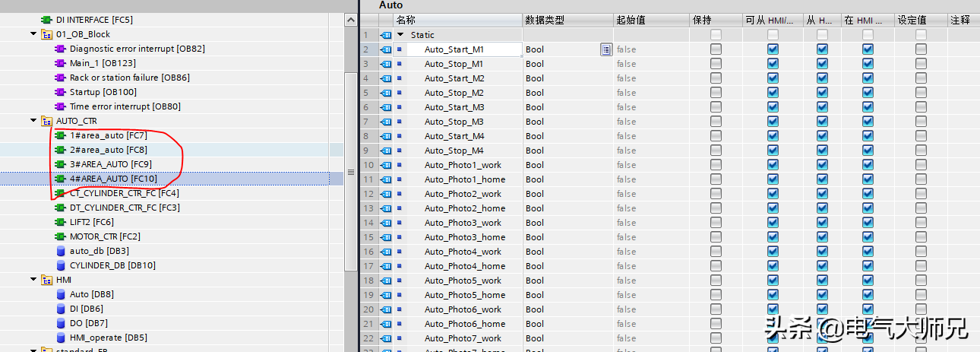Viewport: 980px width, 352px height.
Task: Click the 1#area_auto [FC7] green block icon
Action: (x=61, y=135)
